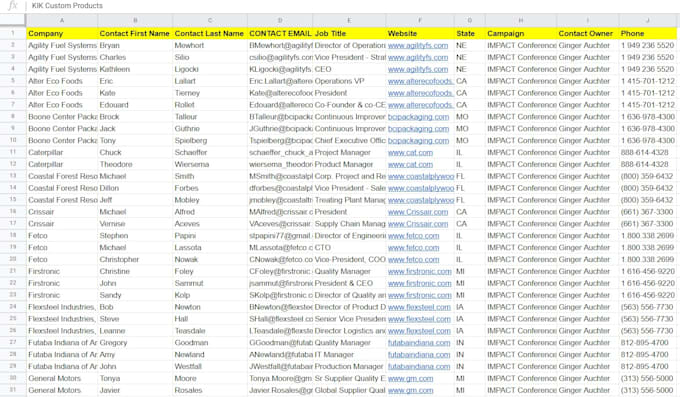Select email cell Tonya.Moore@gm
The image size is (680, 397).
280,378
